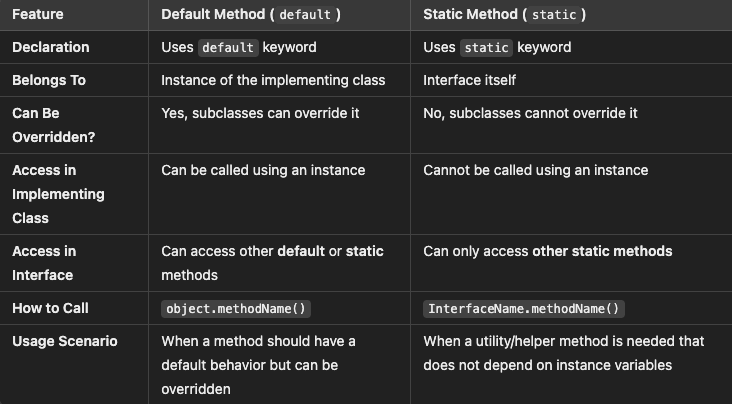732x404 pixels.
Task: Click the "Instance of the implementing class" cell
Action: coord(273,80)
